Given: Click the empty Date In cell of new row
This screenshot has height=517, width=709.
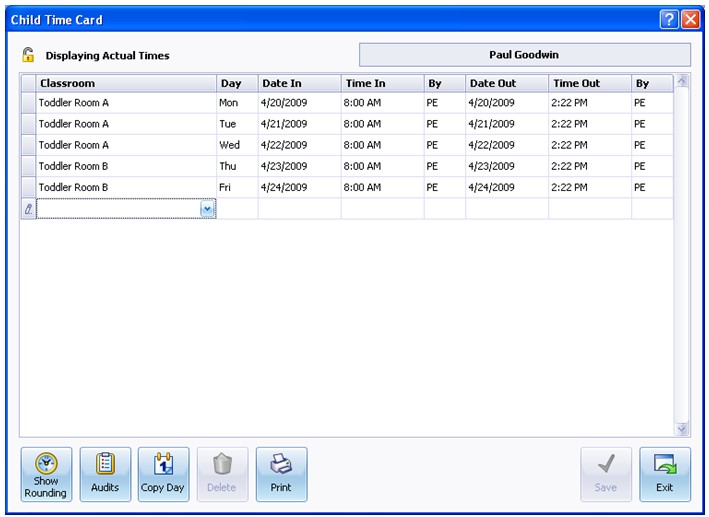Looking at the screenshot, I should (x=299, y=209).
